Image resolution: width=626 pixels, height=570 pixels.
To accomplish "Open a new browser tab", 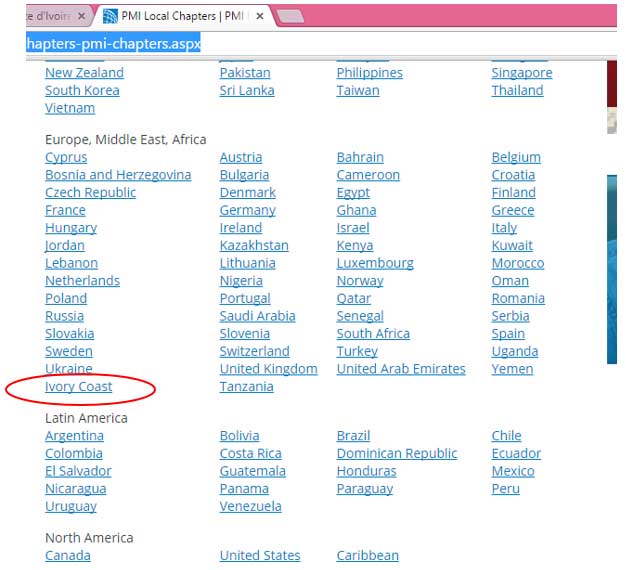I will [x=289, y=16].
